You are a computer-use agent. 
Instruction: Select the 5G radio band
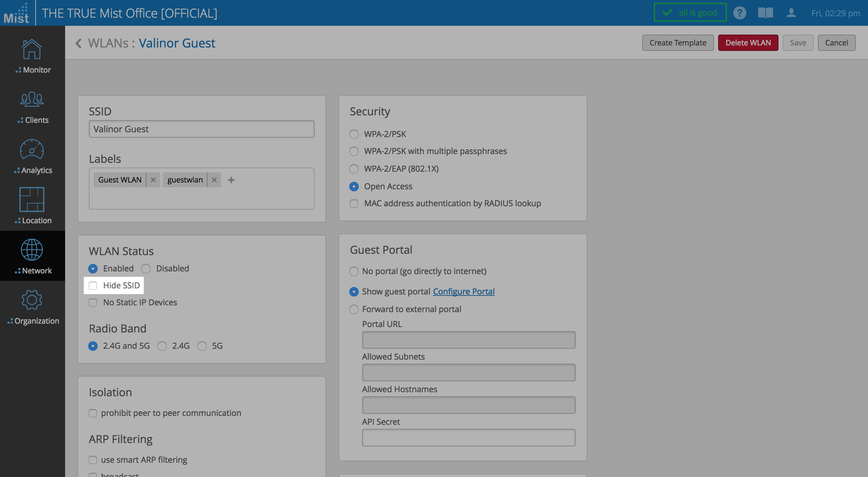(x=202, y=346)
